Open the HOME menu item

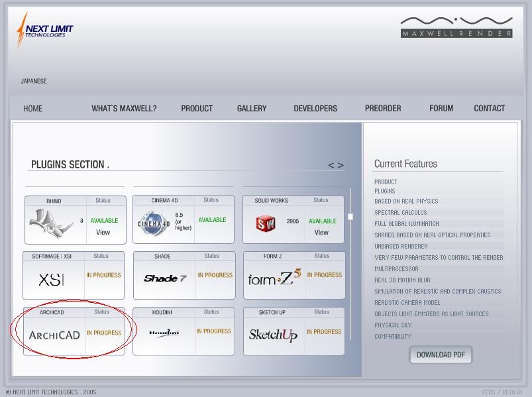(x=33, y=109)
